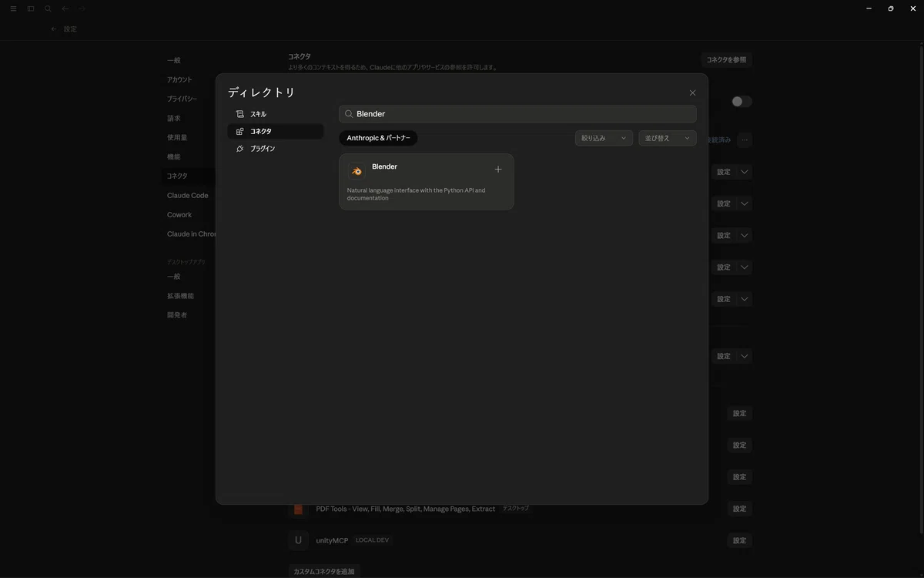Image resolution: width=924 pixels, height=578 pixels.
Task: Click the Blender logo icon on the card
Action: (x=357, y=171)
